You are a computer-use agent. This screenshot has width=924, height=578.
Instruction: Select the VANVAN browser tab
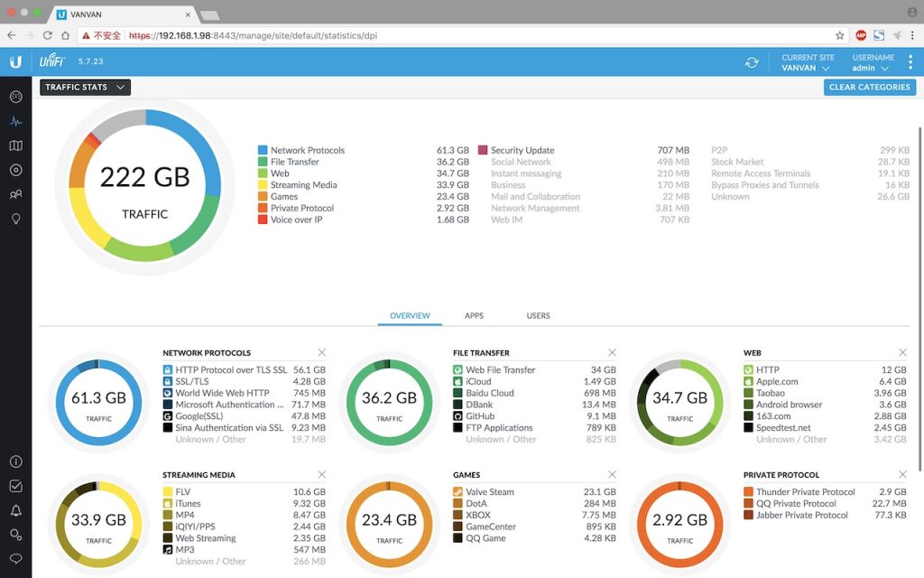124,14
